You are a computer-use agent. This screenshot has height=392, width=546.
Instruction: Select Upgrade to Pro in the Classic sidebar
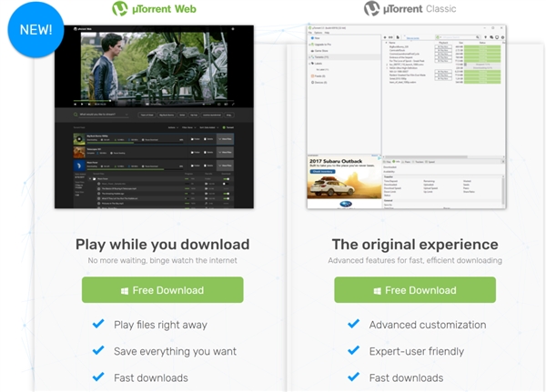321,45
